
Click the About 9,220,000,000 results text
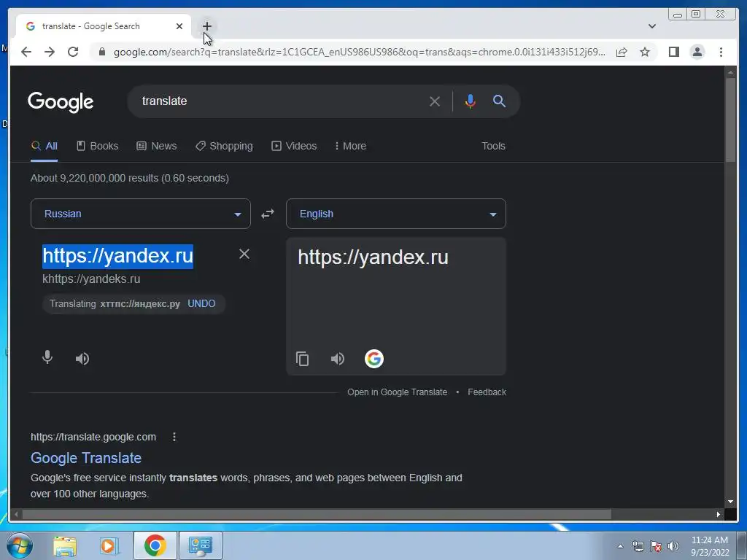click(x=130, y=178)
